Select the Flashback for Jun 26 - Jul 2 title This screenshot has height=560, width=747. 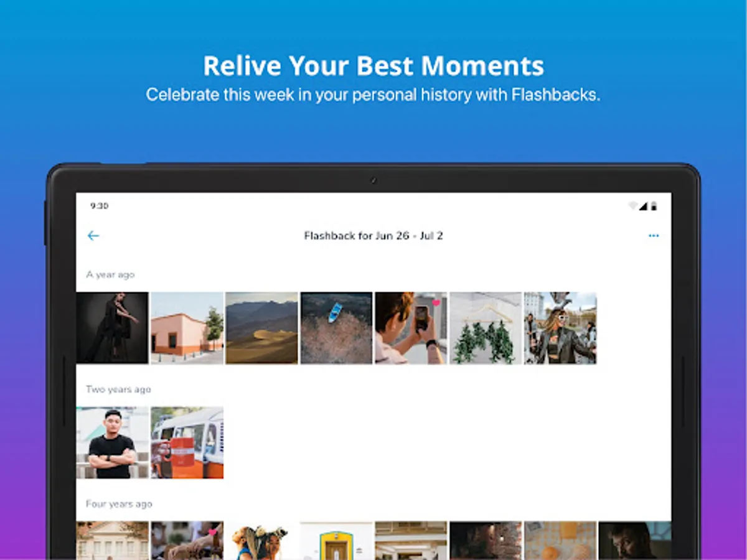click(374, 236)
